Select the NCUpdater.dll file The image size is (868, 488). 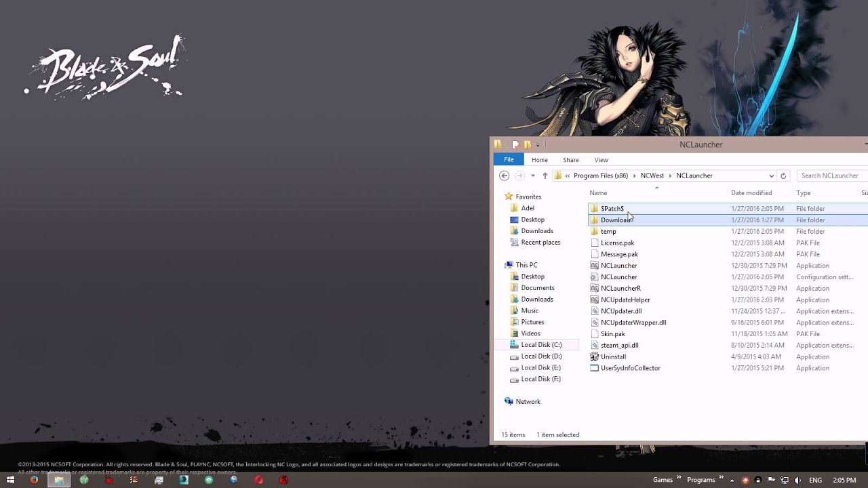click(x=620, y=311)
